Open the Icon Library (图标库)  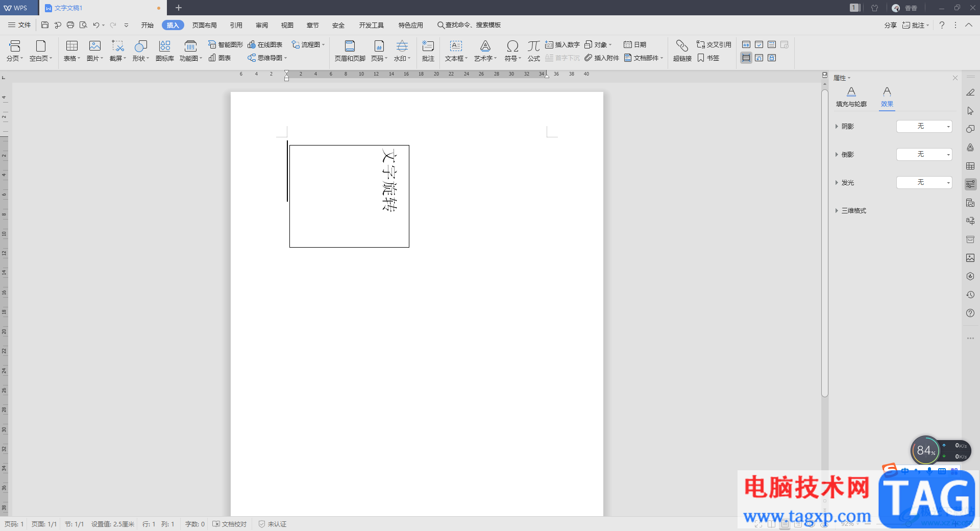164,51
